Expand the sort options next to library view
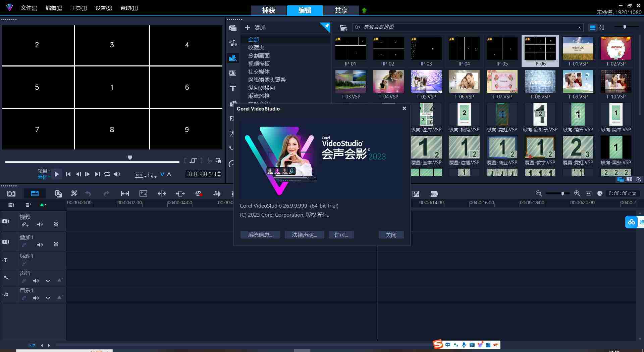 [x=601, y=28]
